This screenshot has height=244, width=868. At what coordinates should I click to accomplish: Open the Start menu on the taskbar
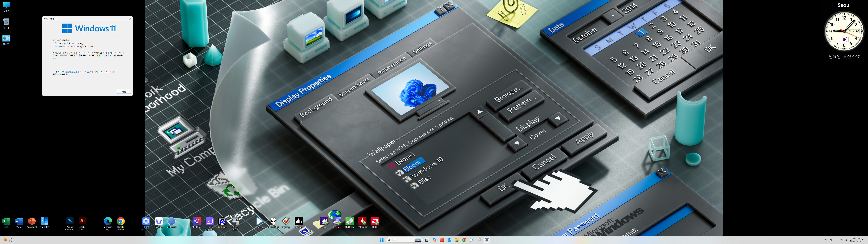coord(381,240)
